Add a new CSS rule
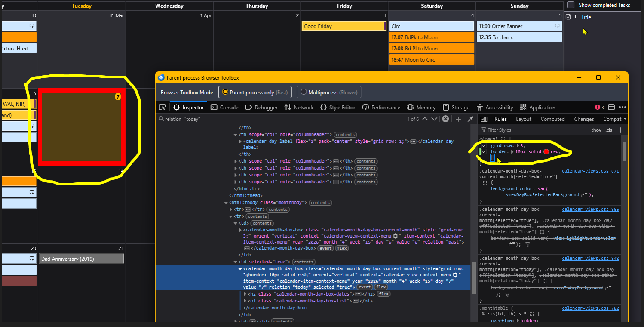This screenshot has height=327, width=644. tap(620, 130)
